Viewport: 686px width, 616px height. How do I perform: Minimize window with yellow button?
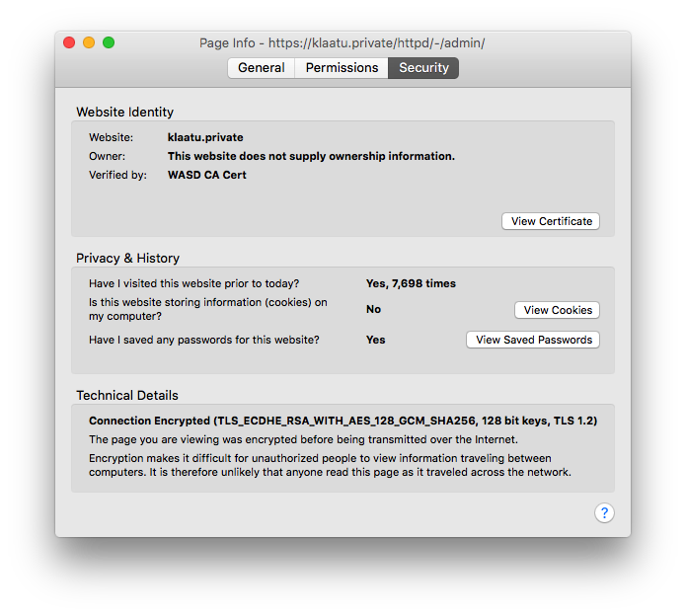coord(89,42)
